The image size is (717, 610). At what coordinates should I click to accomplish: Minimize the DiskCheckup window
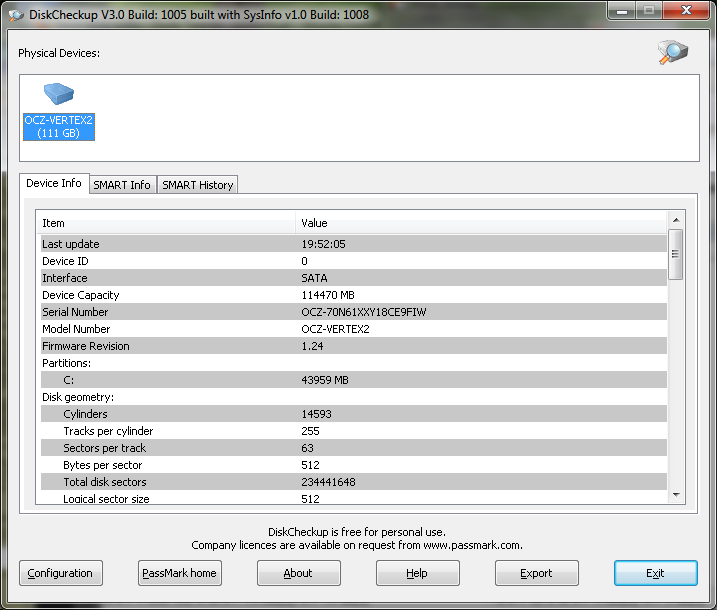[x=621, y=11]
